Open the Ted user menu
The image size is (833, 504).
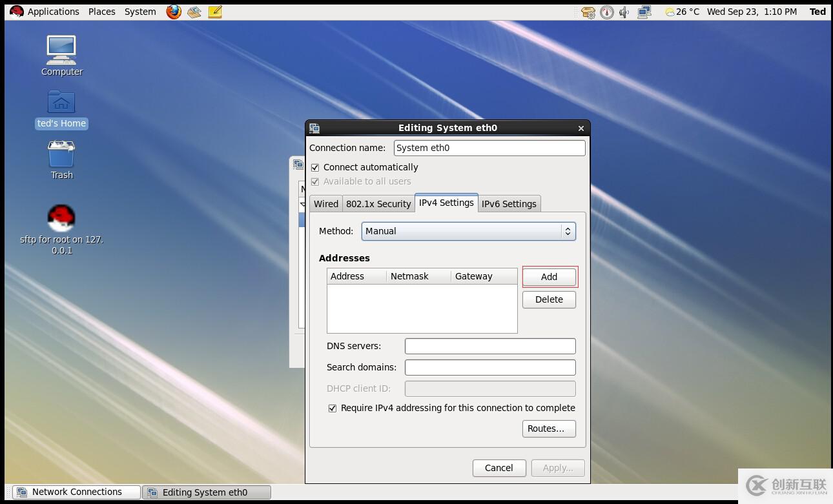(818, 12)
